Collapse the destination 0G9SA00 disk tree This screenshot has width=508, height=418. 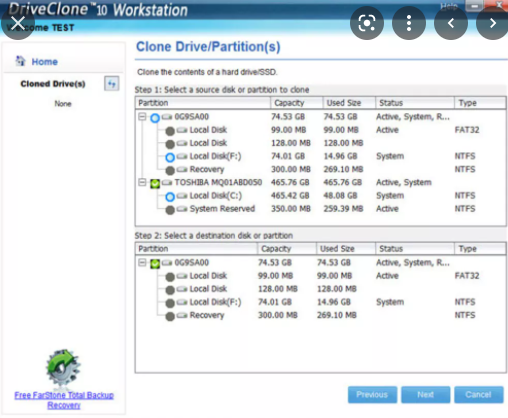click(x=142, y=263)
